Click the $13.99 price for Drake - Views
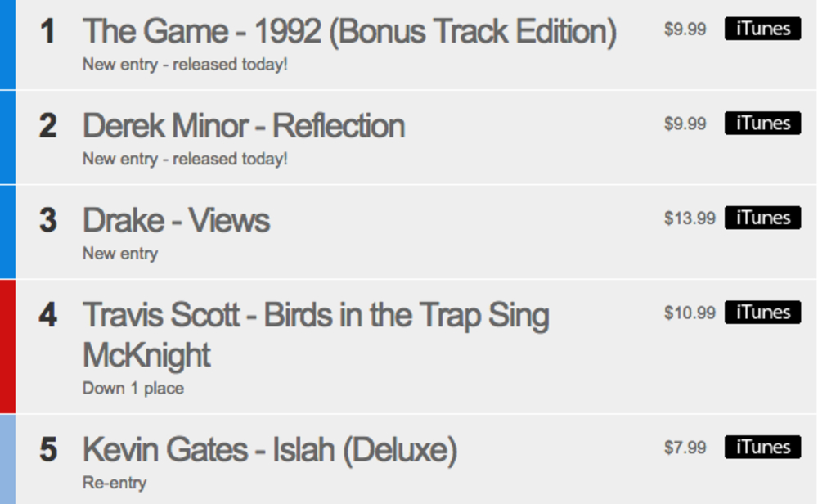The height and width of the screenshot is (504, 818). coord(690,218)
